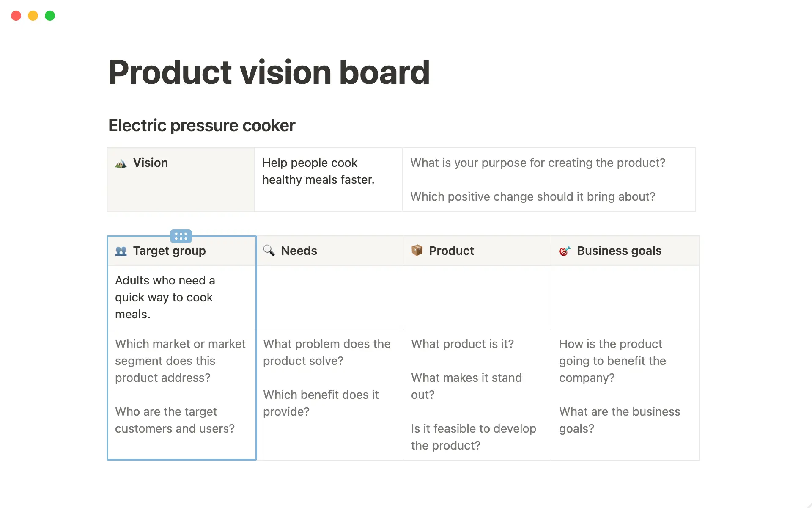The width and height of the screenshot is (812, 508).
Task: Click the 'What problem does the product solve?' text
Action: click(x=327, y=352)
